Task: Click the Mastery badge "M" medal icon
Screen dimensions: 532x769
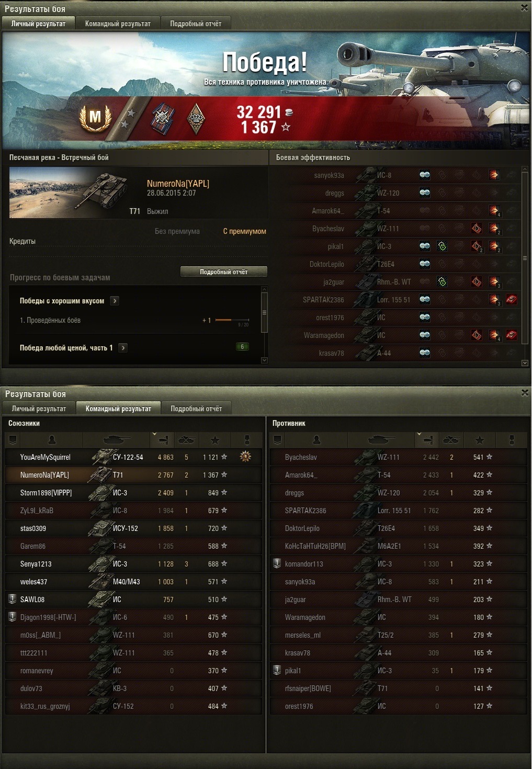Action: point(95,118)
